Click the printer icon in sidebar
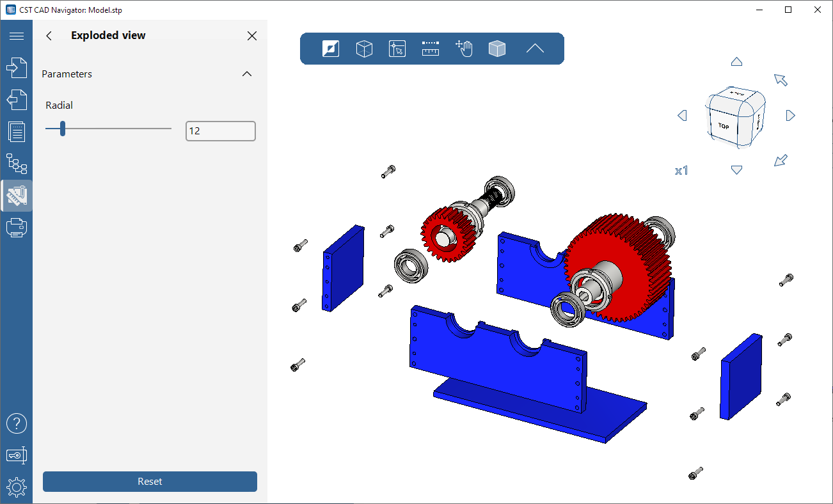This screenshot has height=504, width=833. point(17,227)
